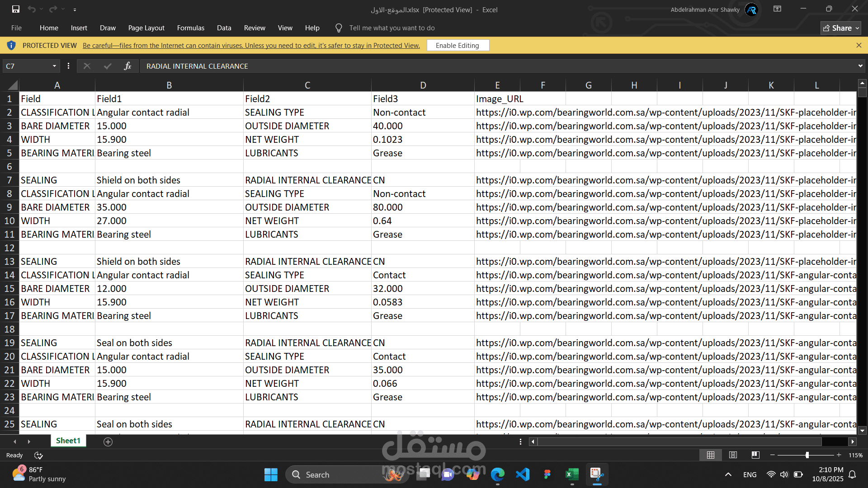Click the Protected View warning link
Screen dimensions: 868x488
pyautogui.click(x=251, y=45)
